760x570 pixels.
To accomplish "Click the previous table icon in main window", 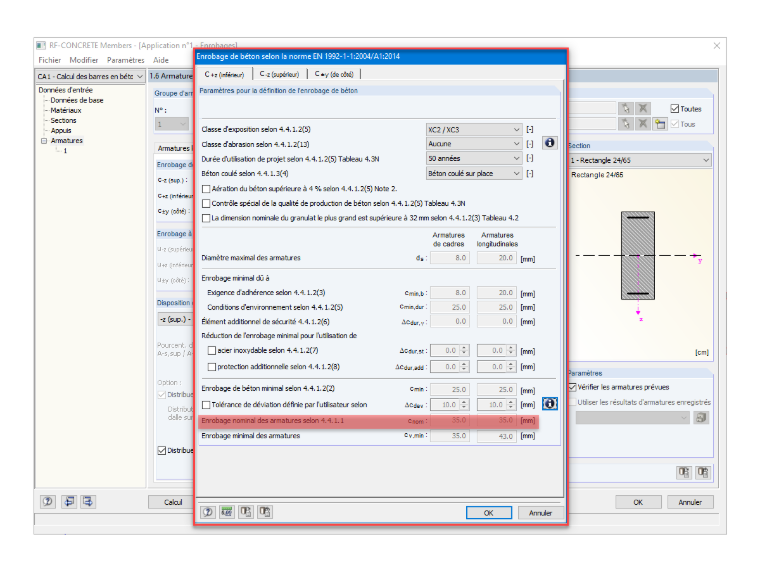I will click(x=69, y=502).
